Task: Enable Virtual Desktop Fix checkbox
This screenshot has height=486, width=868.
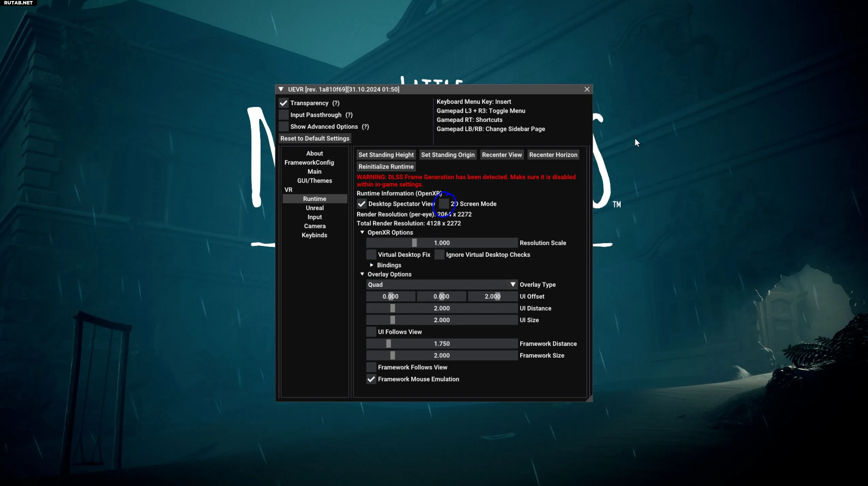Action: [x=371, y=255]
